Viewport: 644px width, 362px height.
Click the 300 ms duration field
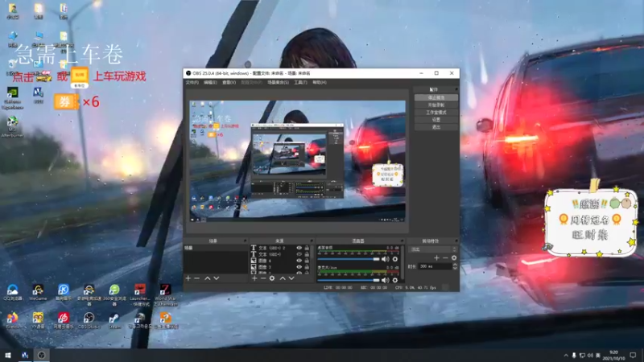point(435,266)
